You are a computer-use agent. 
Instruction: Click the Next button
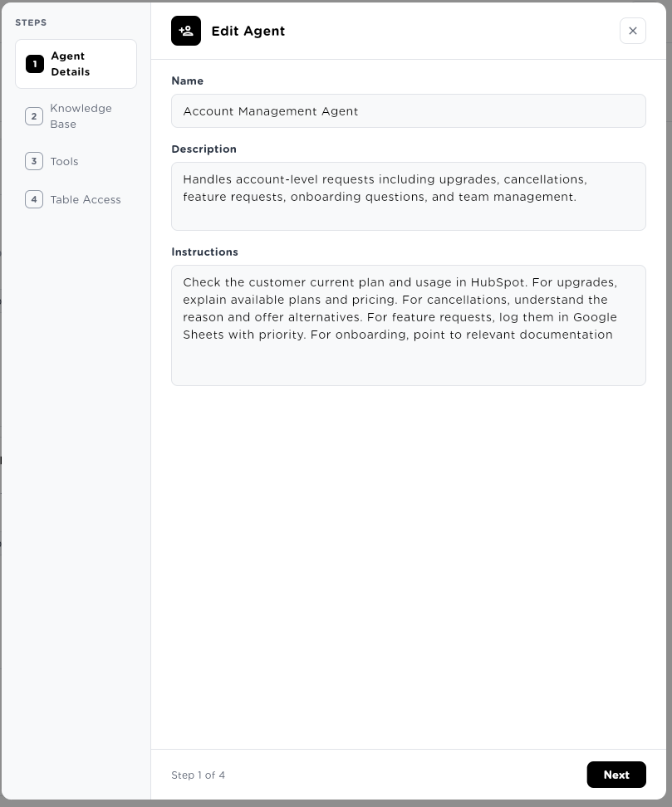pyautogui.click(x=616, y=775)
